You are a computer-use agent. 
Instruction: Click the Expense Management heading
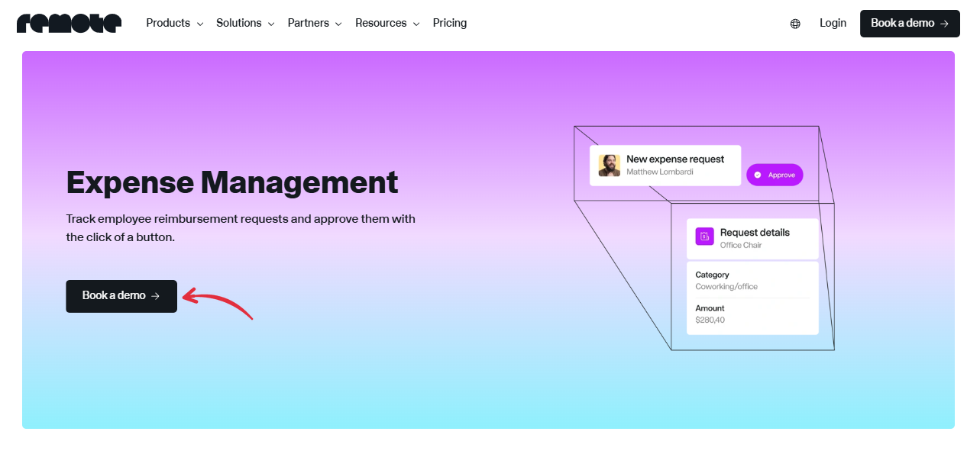click(x=232, y=182)
